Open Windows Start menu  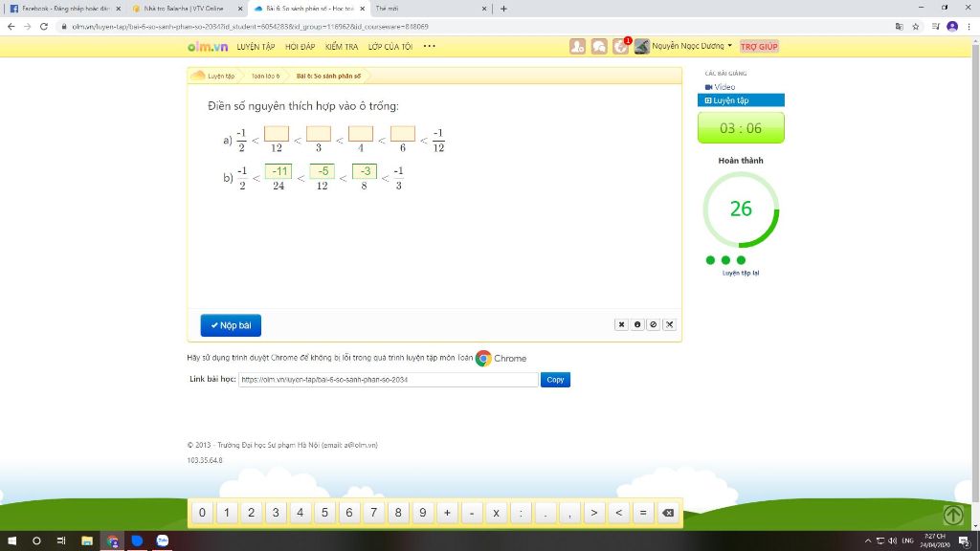coord(11,541)
